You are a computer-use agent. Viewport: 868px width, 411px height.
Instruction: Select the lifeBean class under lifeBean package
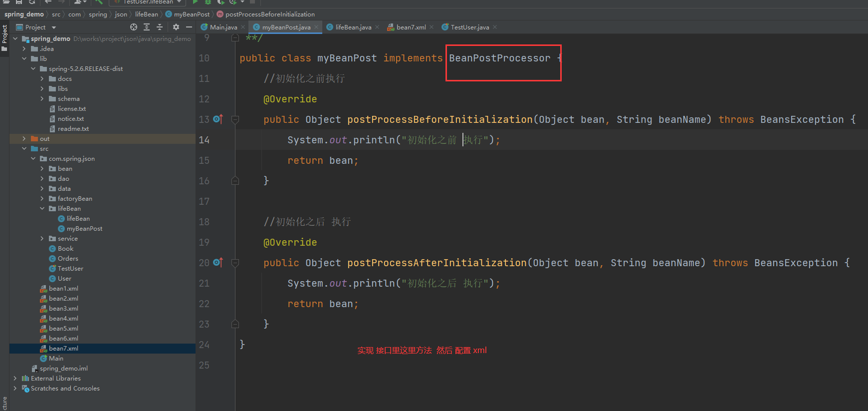click(78, 218)
